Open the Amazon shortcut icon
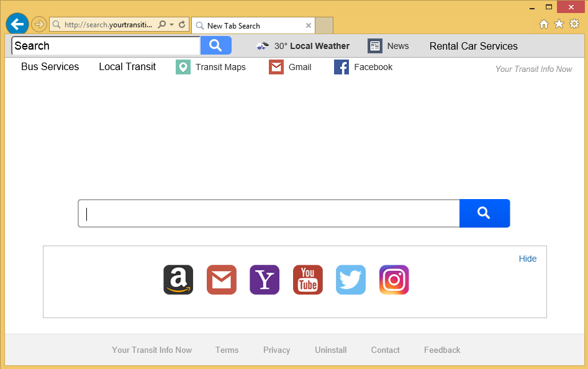Image resolution: width=588 pixels, height=369 pixels. 178,280
